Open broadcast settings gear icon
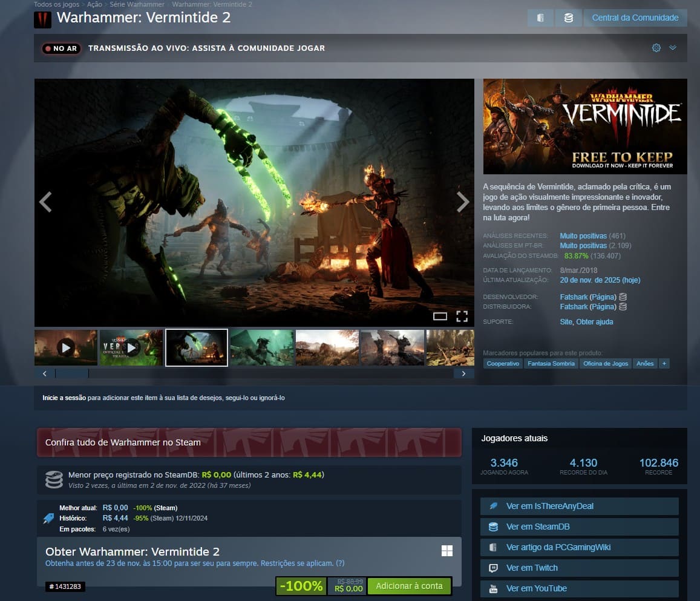The height and width of the screenshot is (601, 700). click(656, 48)
